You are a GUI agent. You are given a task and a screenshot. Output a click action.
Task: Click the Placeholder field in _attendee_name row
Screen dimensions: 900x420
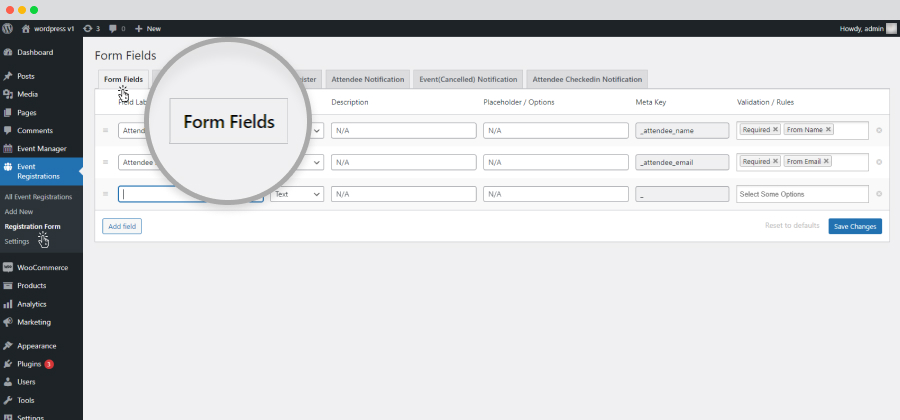tap(556, 130)
